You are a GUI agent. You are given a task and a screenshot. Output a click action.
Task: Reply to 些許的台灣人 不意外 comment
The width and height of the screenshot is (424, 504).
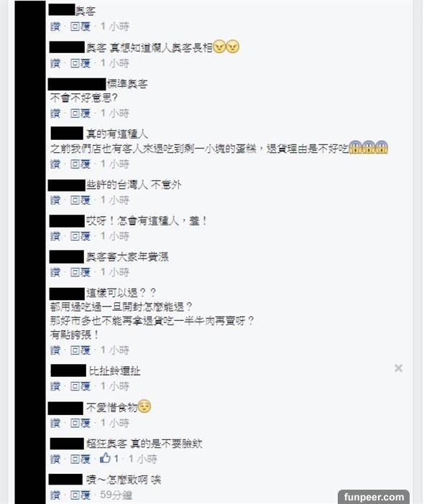point(80,200)
